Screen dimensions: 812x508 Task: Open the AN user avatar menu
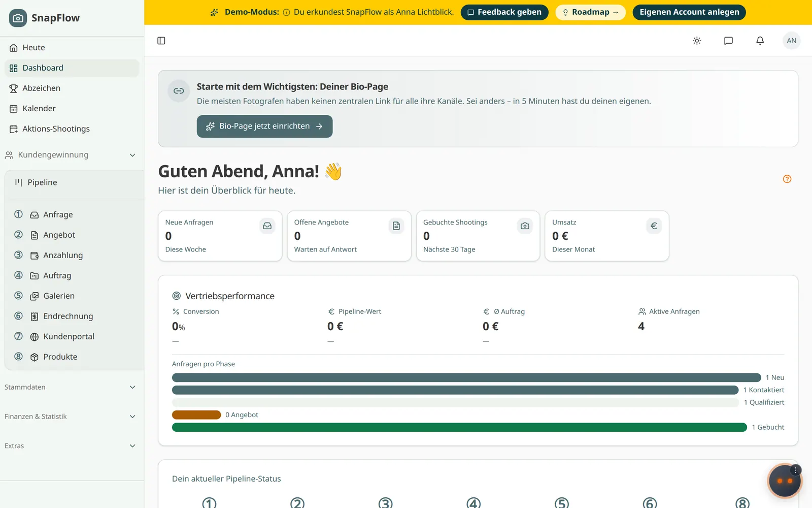pyautogui.click(x=792, y=41)
